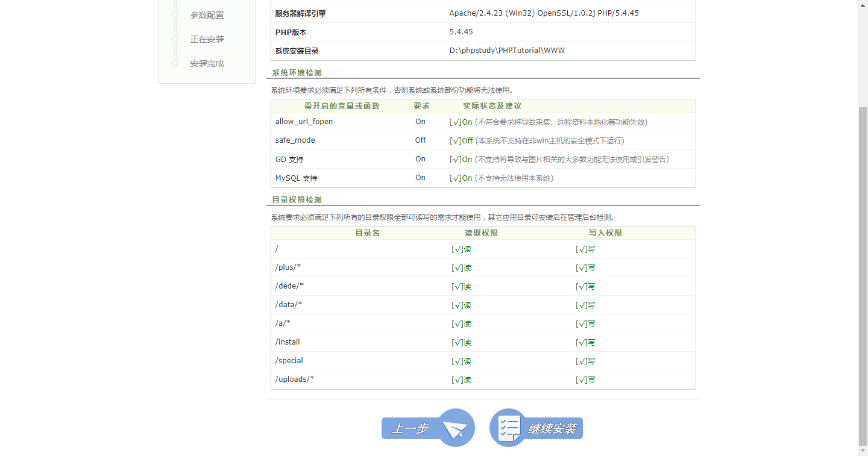
Task: Click the 服务器解译引擎 label
Action: pos(301,13)
